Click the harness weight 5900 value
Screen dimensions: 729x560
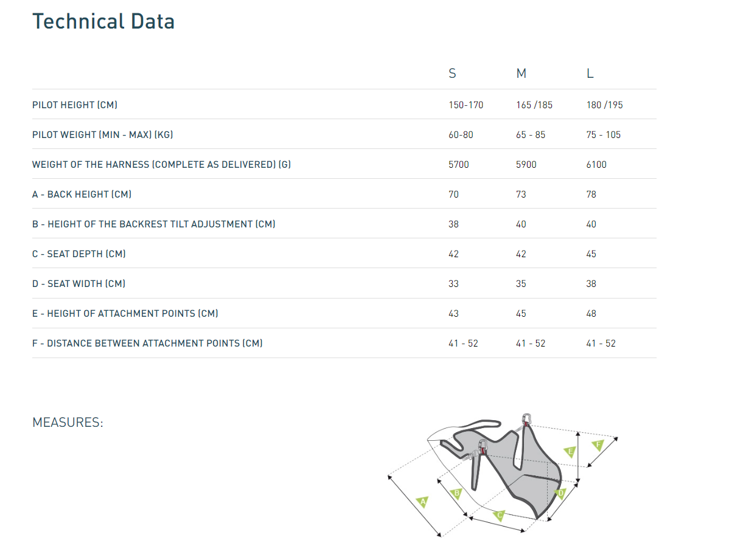(x=526, y=164)
